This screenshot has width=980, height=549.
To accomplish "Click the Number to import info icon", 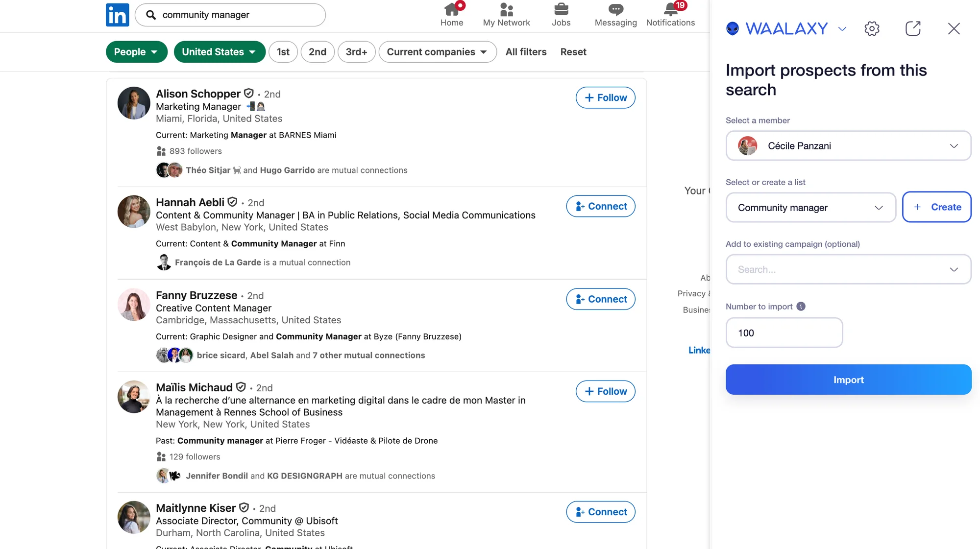I will pos(801,306).
